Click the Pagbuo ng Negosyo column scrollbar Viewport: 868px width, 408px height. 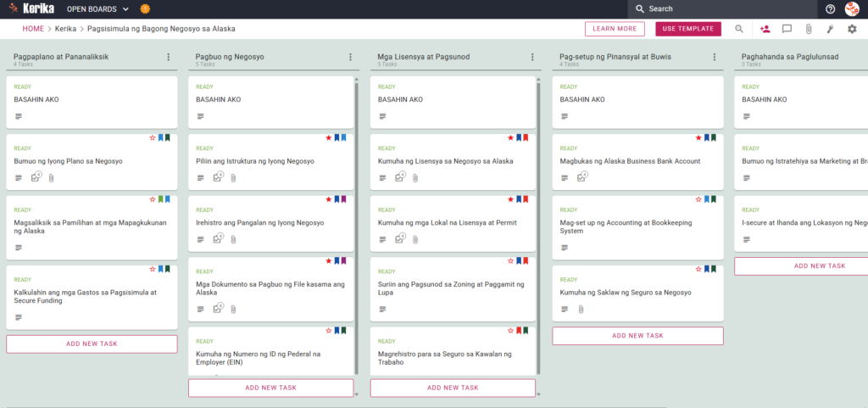[357, 227]
